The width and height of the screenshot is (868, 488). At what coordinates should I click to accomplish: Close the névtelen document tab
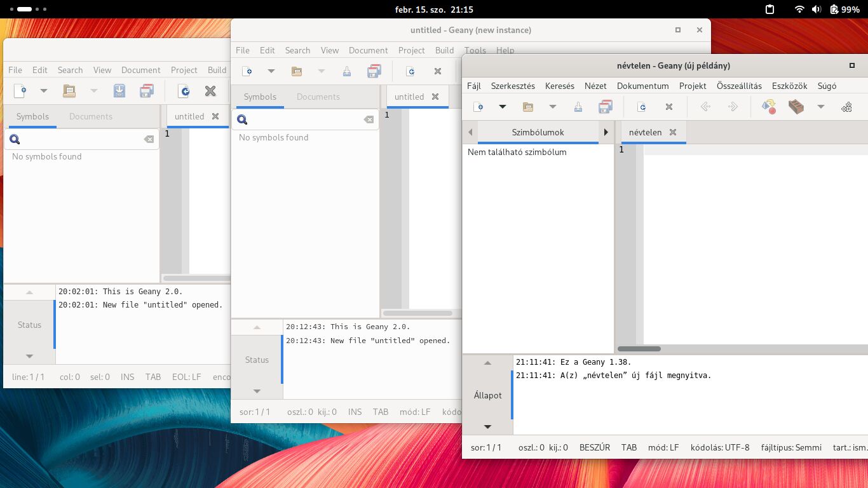pos(673,132)
